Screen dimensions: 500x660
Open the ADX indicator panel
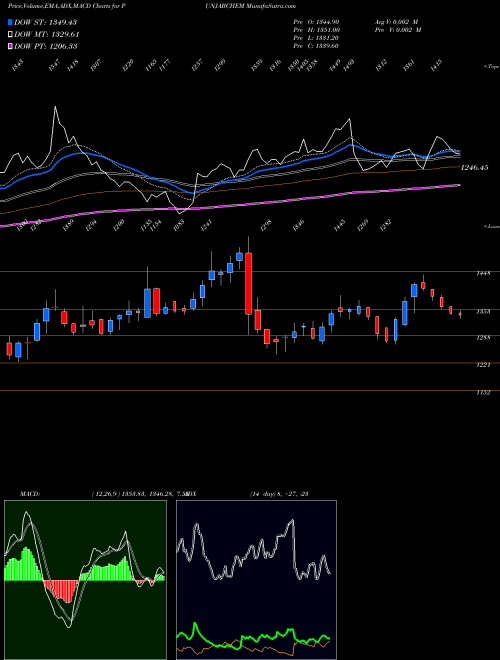tap(256, 580)
